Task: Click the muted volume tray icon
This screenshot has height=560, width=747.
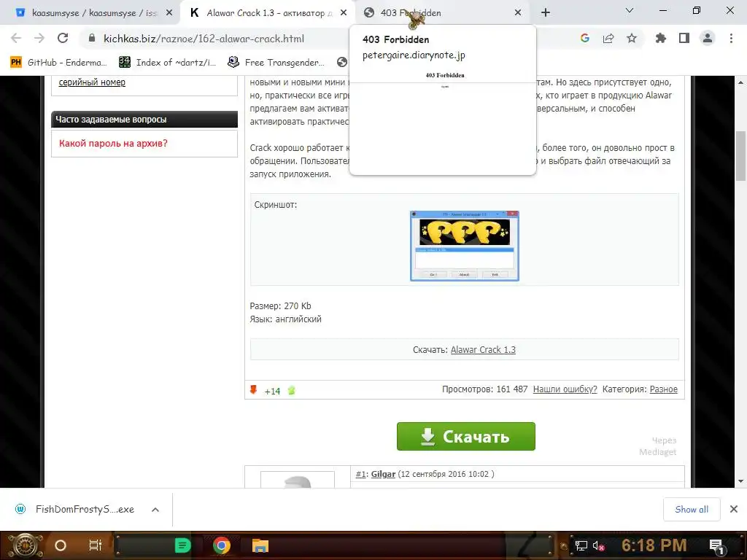Action: pos(598,545)
